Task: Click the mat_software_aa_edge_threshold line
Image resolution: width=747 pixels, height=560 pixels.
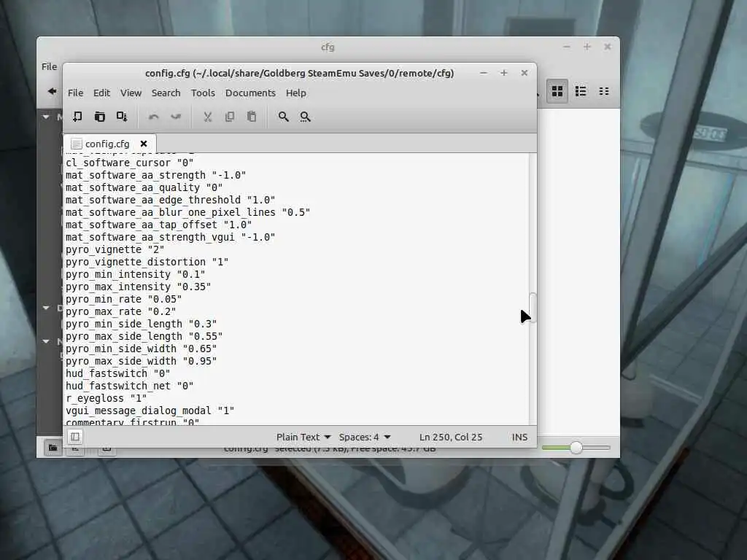Action: pyautogui.click(x=170, y=200)
